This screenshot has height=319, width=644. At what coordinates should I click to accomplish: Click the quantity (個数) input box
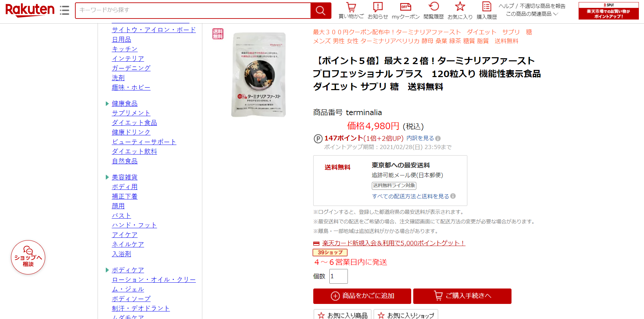pyautogui.click(x=339, y=276)
